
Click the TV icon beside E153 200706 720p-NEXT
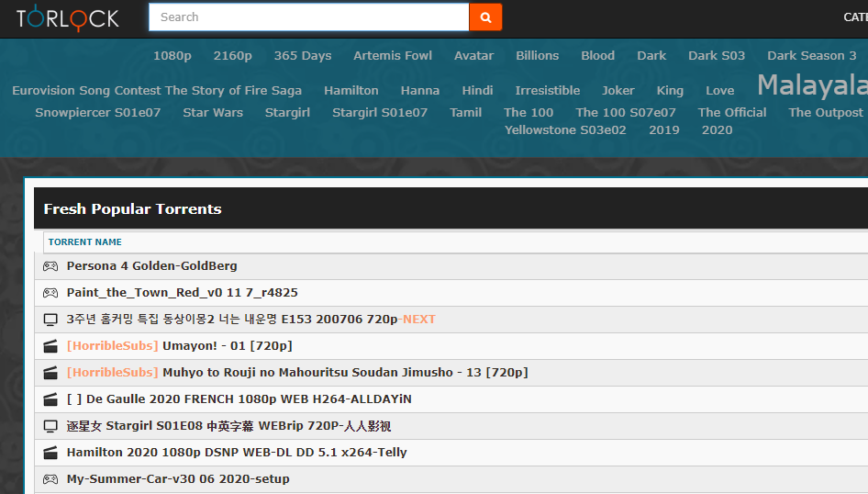[50, 320]
